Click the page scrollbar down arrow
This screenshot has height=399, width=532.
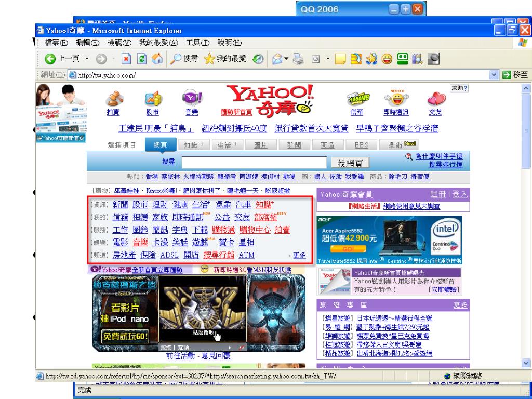click(526, 363)
